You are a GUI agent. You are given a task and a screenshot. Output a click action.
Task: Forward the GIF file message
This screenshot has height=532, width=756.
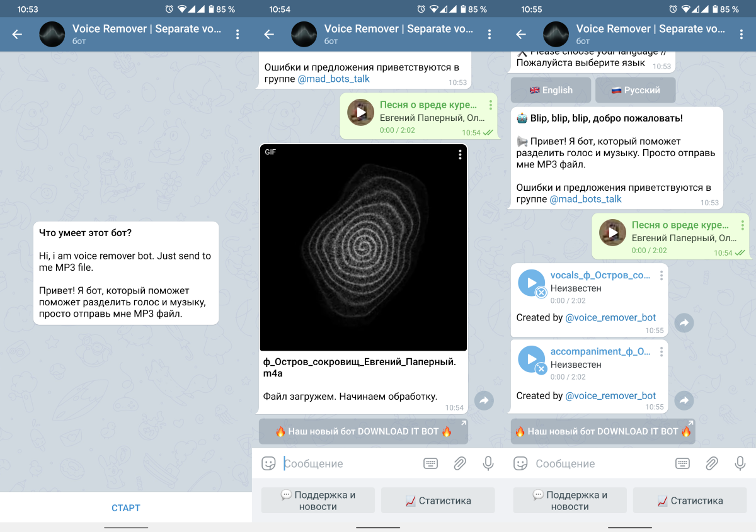click(x=484, y=400)
